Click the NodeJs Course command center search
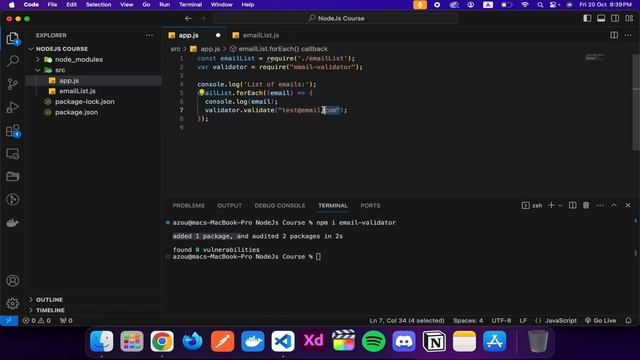Screen dimensions: 640x360 (336, 18)
